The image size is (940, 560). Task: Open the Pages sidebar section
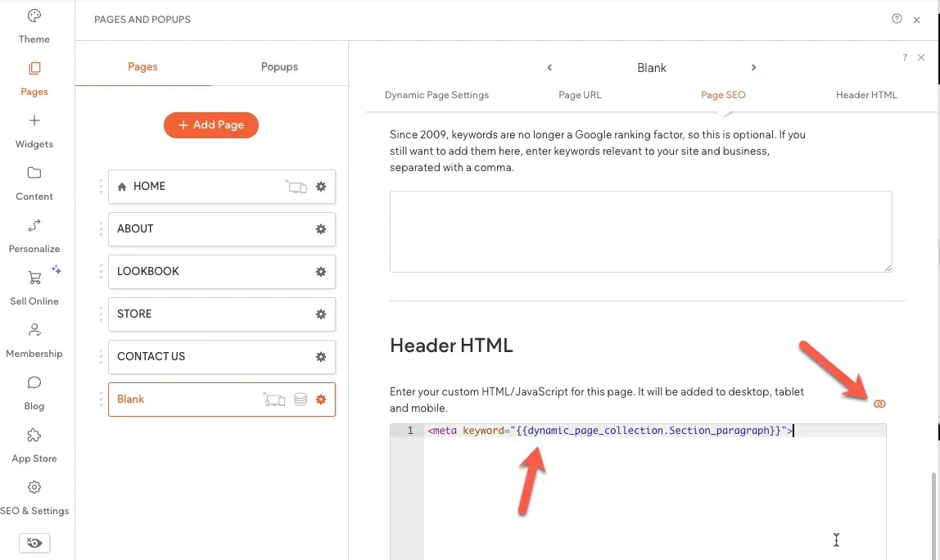pos(34,79)
